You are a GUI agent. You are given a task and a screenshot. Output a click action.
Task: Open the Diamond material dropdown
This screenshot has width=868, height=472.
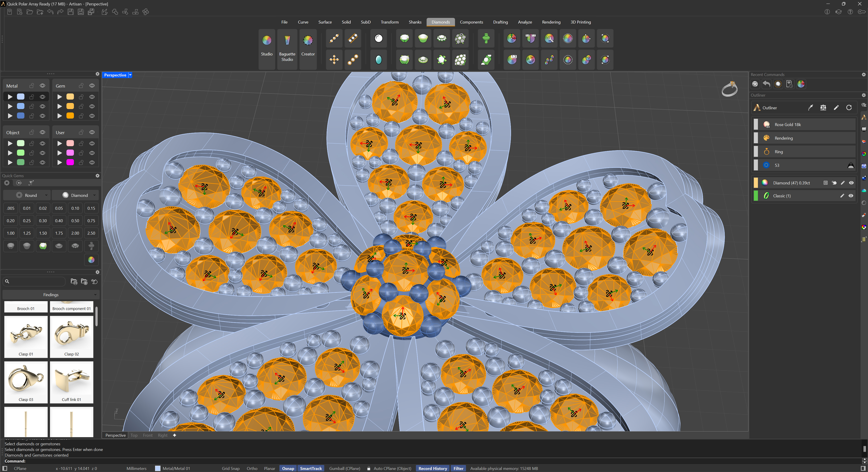click(75, 195)
